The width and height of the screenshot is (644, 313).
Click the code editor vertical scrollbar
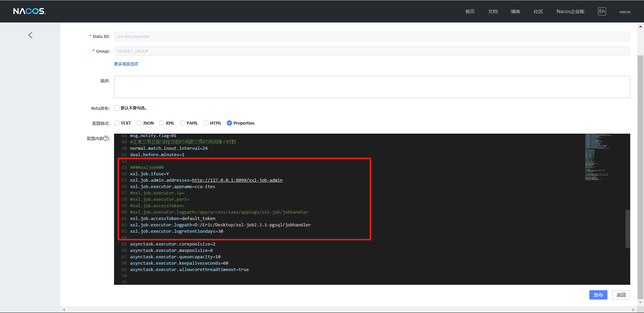pos(628,229)
